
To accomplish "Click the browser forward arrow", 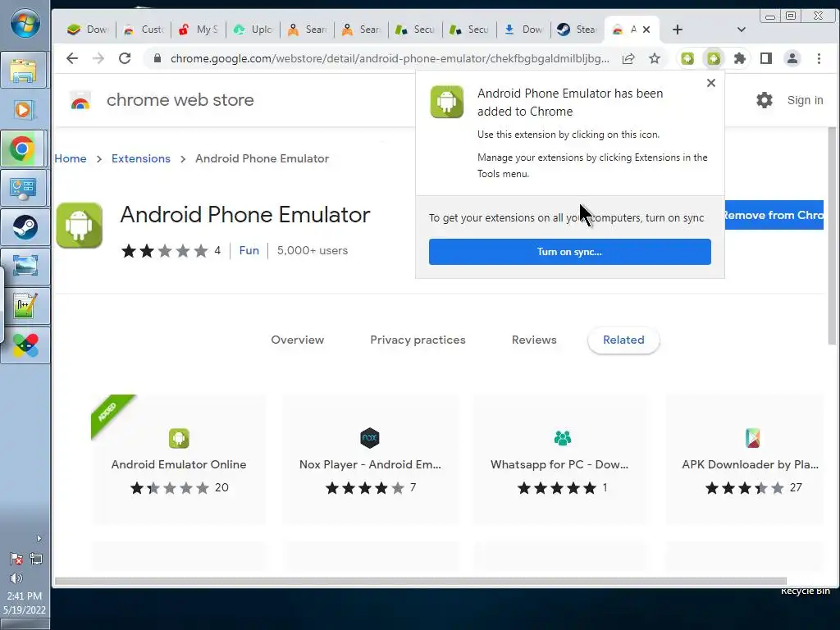I will pos(98,58).
